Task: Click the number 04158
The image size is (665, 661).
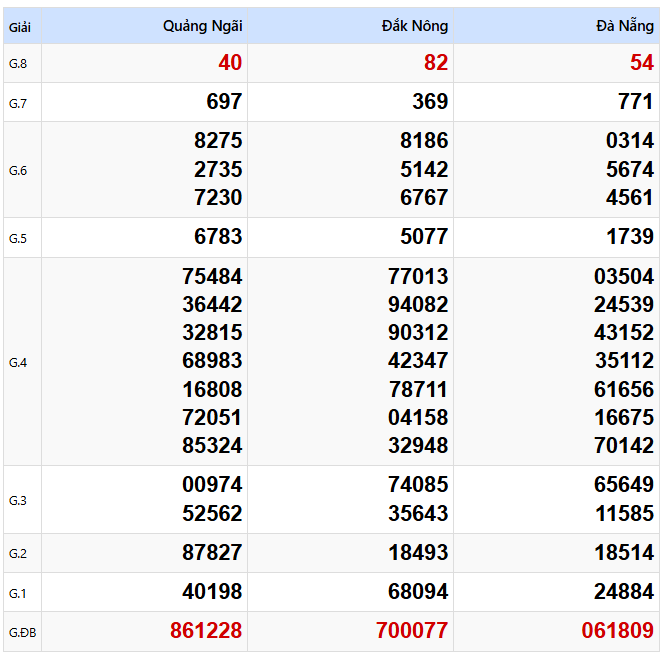Action: click(x=418, y=418)
